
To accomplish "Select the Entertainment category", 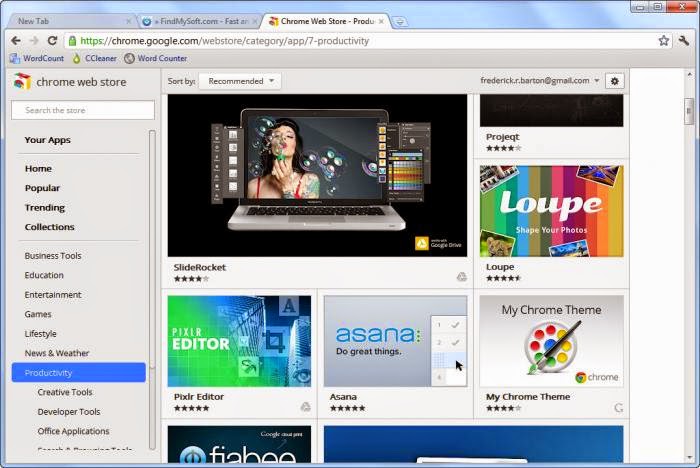I will click(53, 295).
